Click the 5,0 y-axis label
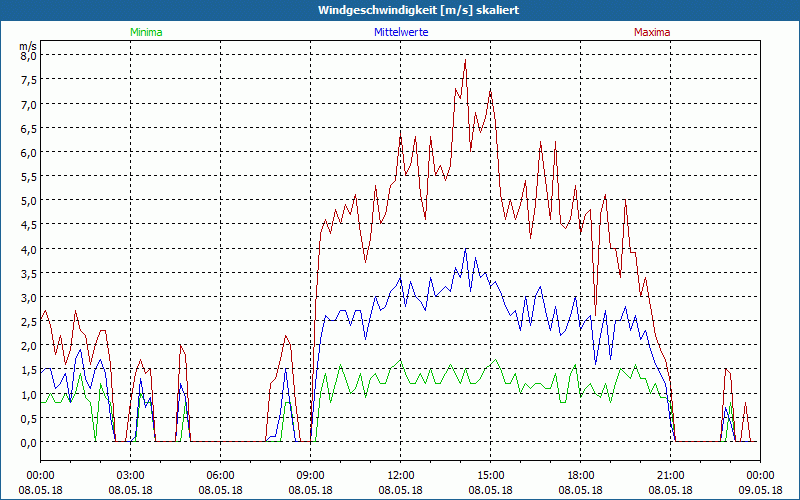Screen dimensions: 800x500 pyautogui.click(x=29, y=201)
